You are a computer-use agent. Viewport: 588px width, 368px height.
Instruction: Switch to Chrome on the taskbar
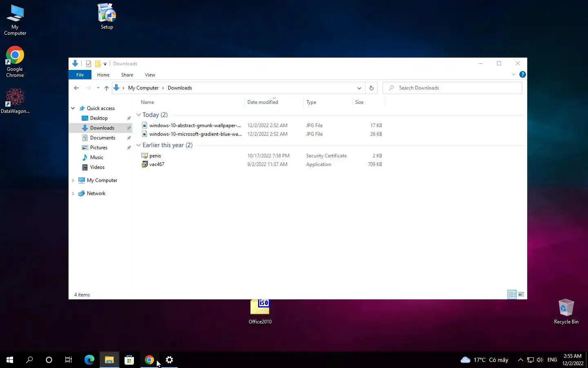pos(149,360)
